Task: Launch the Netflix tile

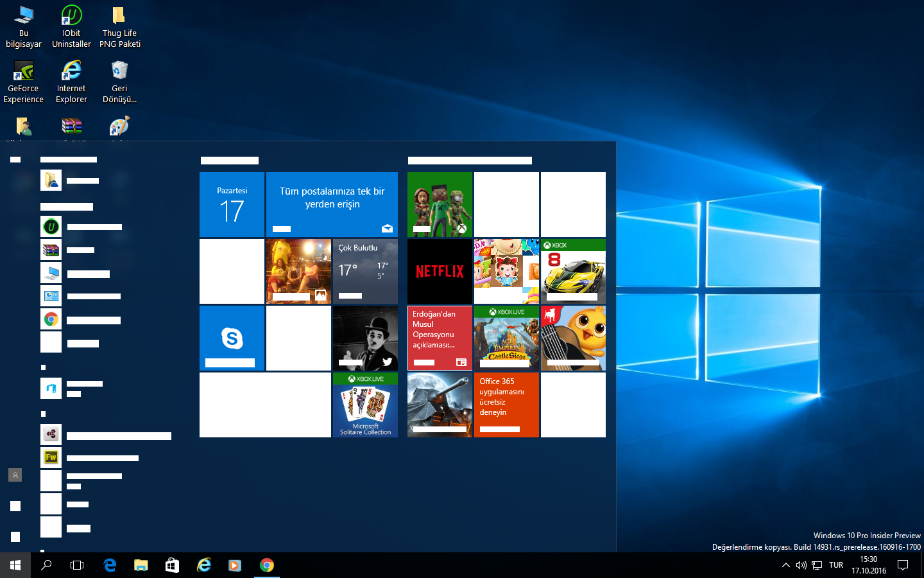Action: tap(440, 271)
